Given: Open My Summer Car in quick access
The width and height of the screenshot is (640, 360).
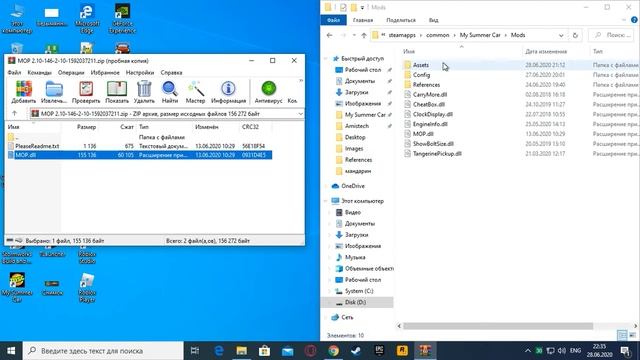Looking at the screenshot, I should (x=365, y=115).
